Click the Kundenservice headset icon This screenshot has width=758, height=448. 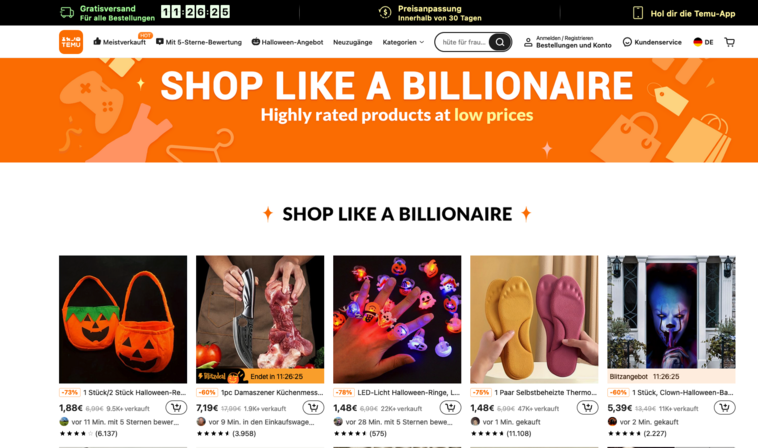click(627, 42)
